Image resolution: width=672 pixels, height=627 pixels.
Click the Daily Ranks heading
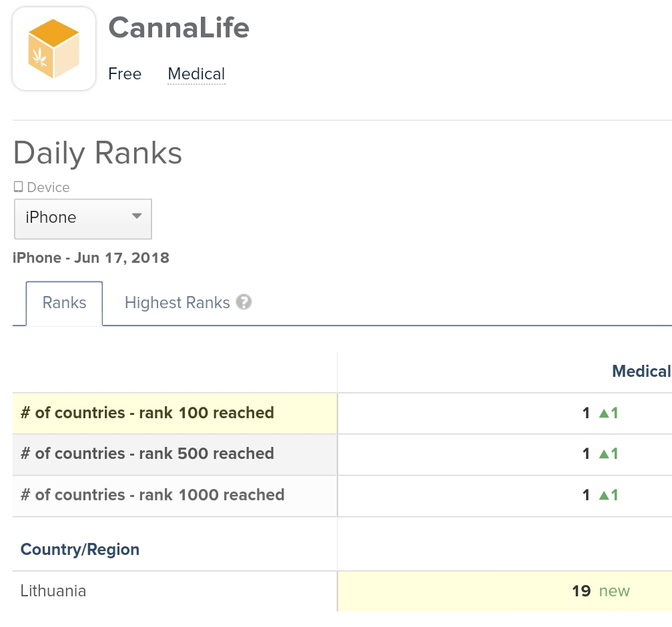click(97, 153)
